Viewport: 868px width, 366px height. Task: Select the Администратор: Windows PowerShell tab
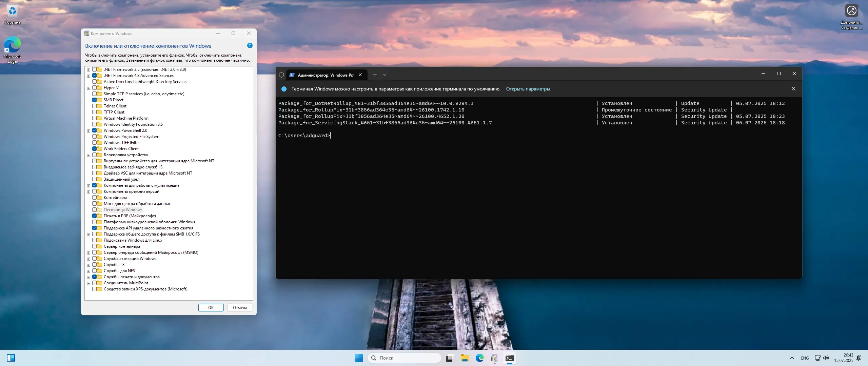pos(325,75)
